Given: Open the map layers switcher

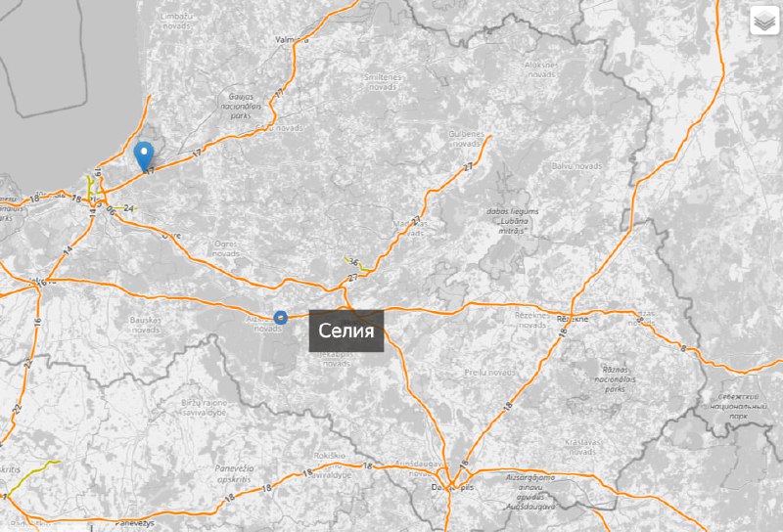Looking at the screenshot, I should (764, 21).
